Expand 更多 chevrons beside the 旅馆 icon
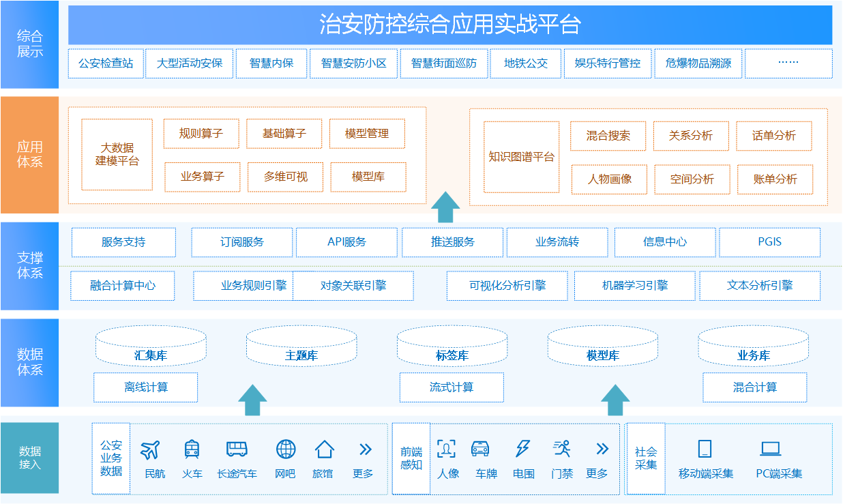 pos(366,449)
